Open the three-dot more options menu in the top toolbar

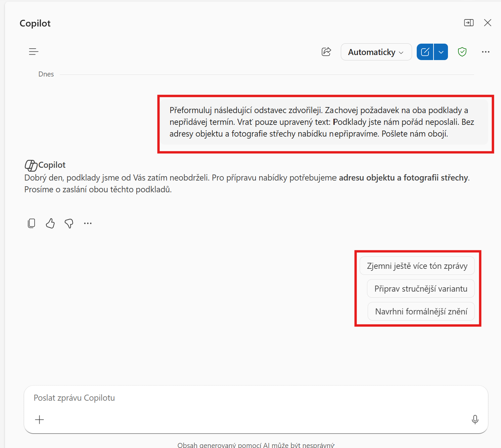tap(486, 52)
